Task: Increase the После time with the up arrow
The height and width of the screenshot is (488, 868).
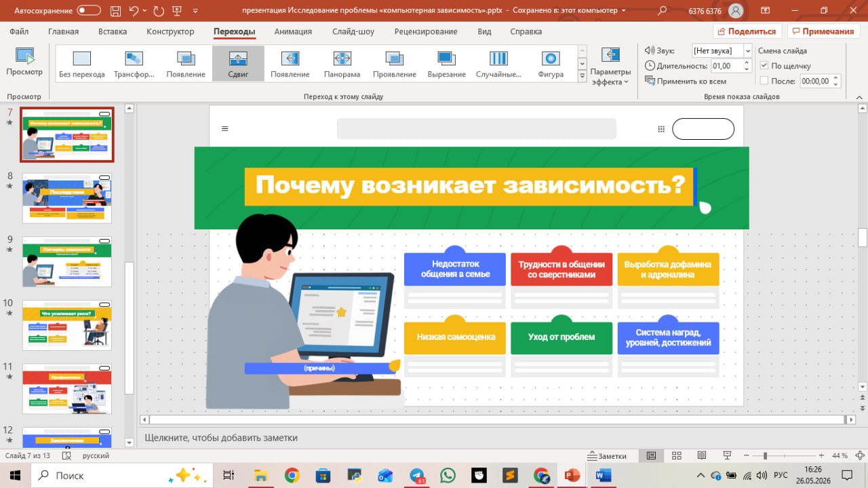Action: coord(836,77)
